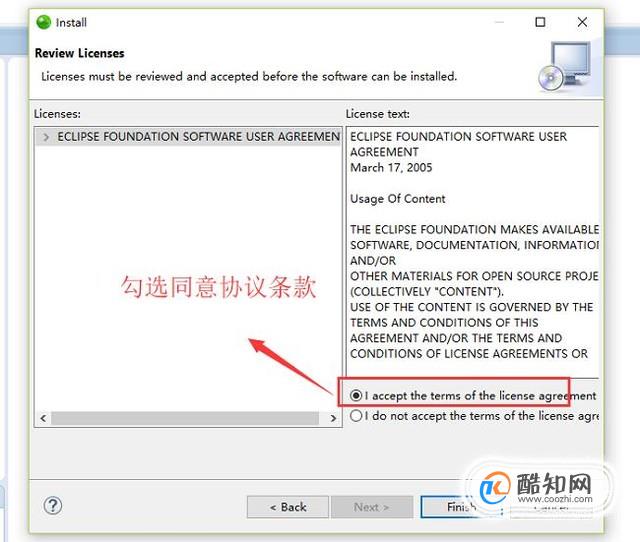This screenshot has height=542, width=640.
Task: Click the help question mark icon
Action: [53, 506]
